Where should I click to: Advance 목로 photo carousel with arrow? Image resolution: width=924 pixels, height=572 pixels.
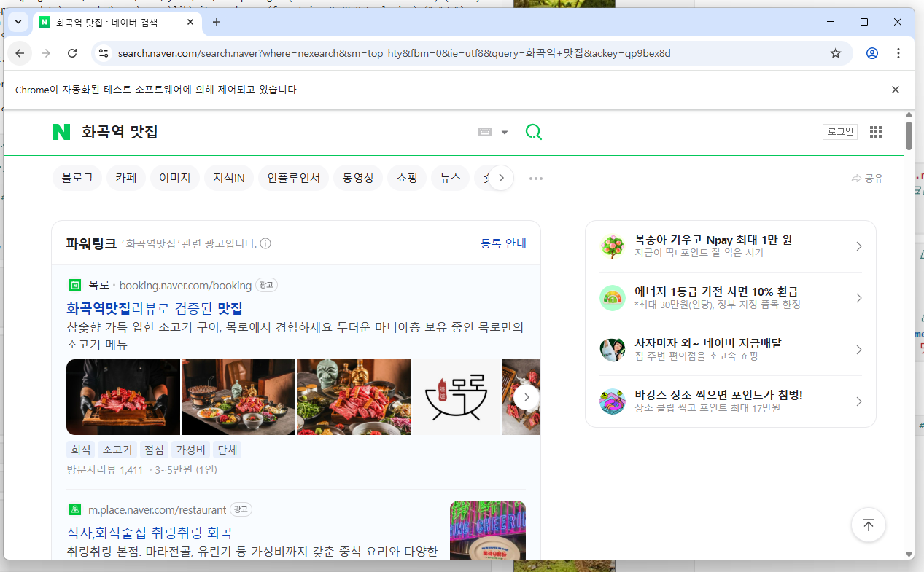[527, 397]
